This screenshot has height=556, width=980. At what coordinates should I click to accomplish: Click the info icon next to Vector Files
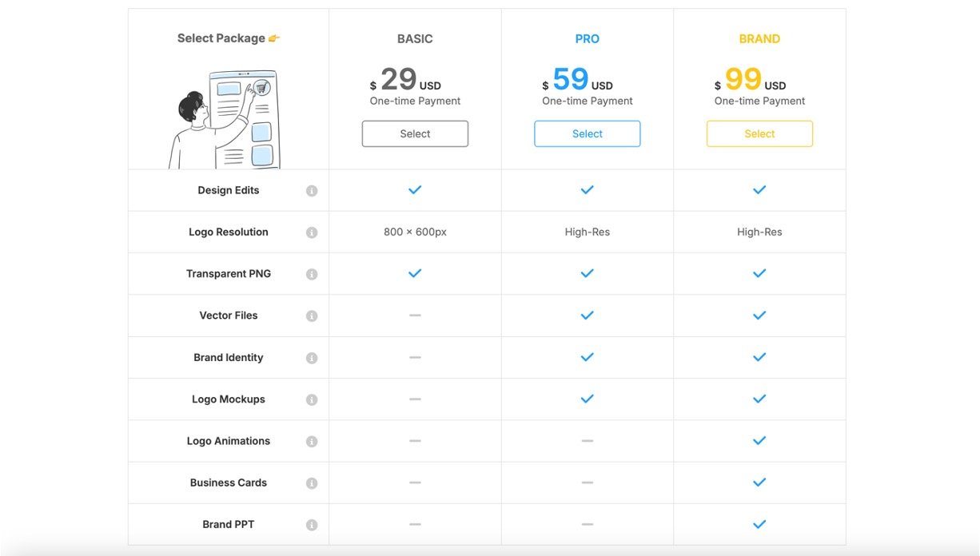pyautogui.click(x=312, y=316)
